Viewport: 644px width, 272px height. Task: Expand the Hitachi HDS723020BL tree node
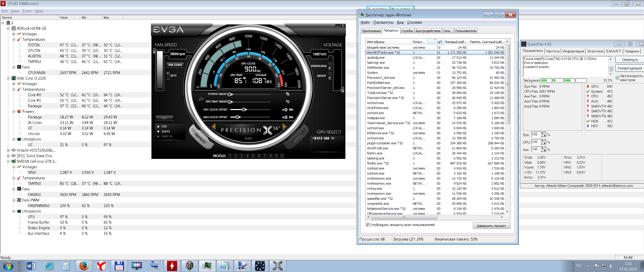[x=8, y=150]
